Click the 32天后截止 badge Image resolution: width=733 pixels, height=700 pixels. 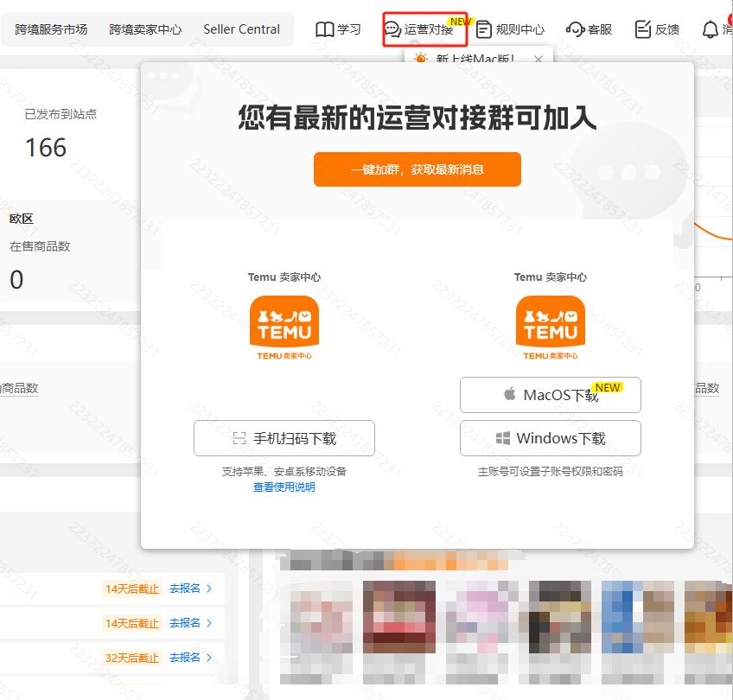(132, 658)
